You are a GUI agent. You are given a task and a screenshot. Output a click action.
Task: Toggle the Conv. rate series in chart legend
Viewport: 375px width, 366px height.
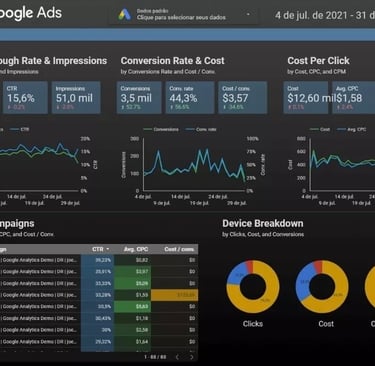coord(201,129)
